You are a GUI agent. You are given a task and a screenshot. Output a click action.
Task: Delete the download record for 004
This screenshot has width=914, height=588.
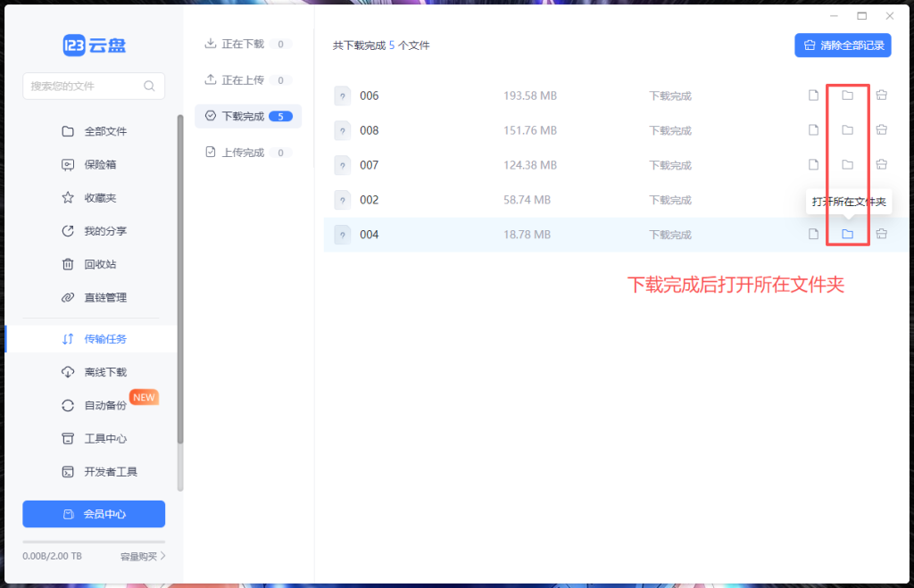pos(881,235)
